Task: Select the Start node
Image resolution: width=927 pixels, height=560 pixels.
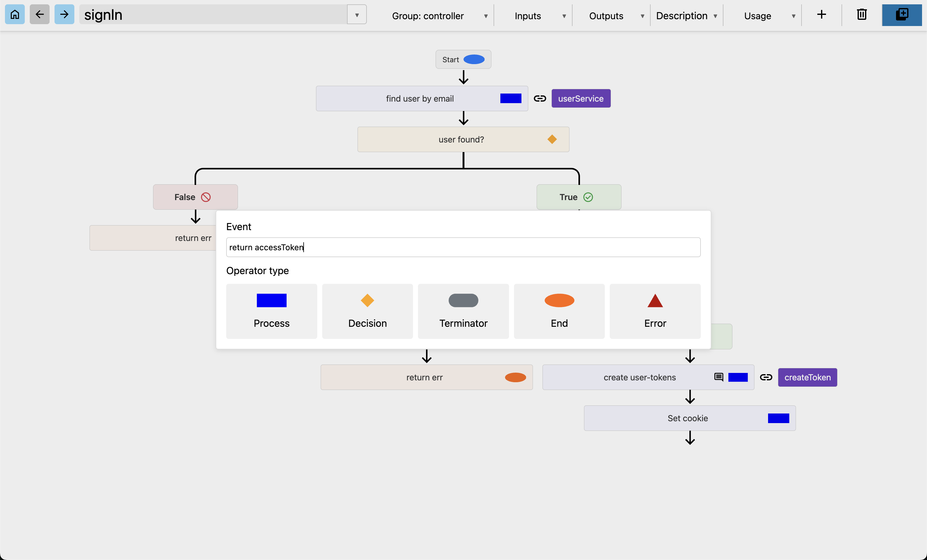Action: click(463, 59)
